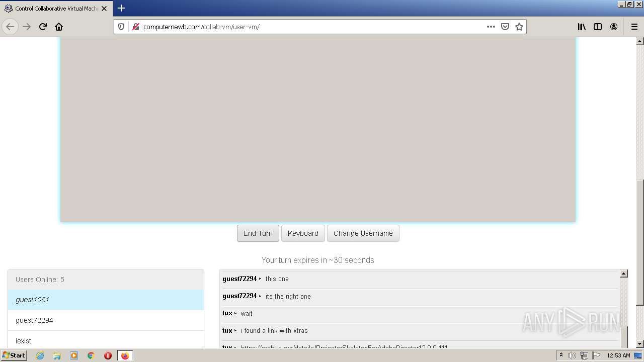Open the volume speaker tray icon
Image resolution: width=644 pixels, height=362 pixels.
point(572,355)
